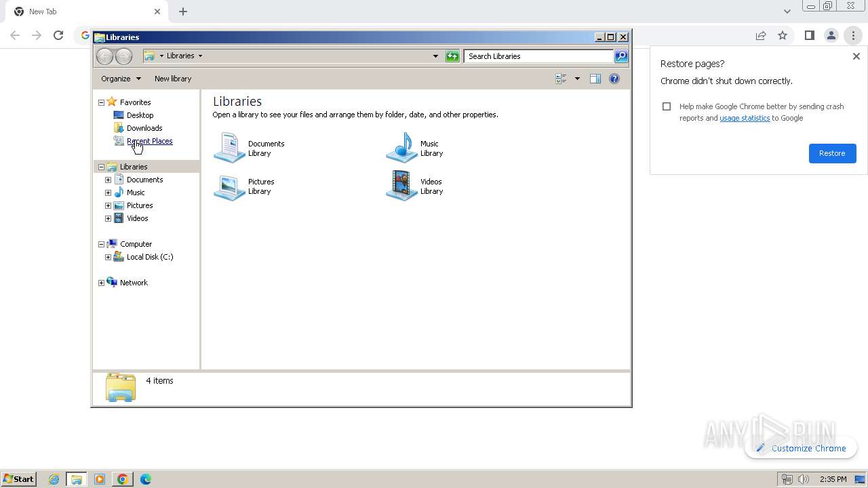Open Internet Explorer from taskbar
Image resolution: width=868 pixels, height=488 pixels.
point(54,479)
